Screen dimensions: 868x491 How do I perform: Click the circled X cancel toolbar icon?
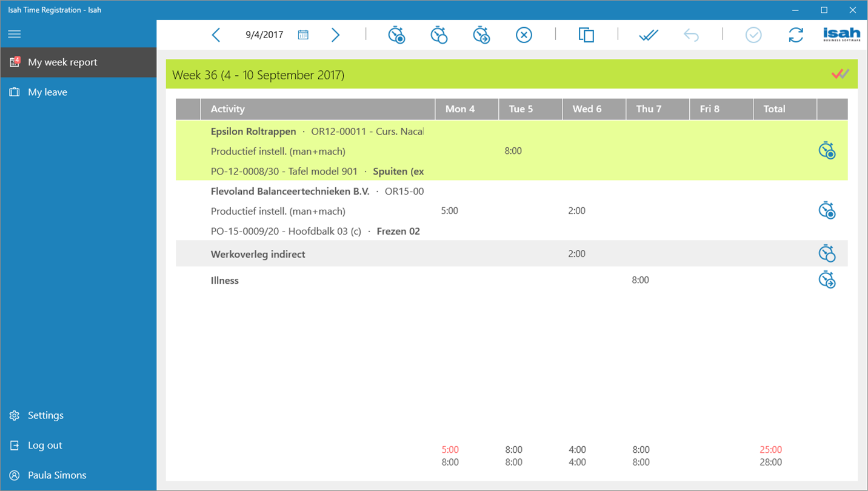pos(524,35)
